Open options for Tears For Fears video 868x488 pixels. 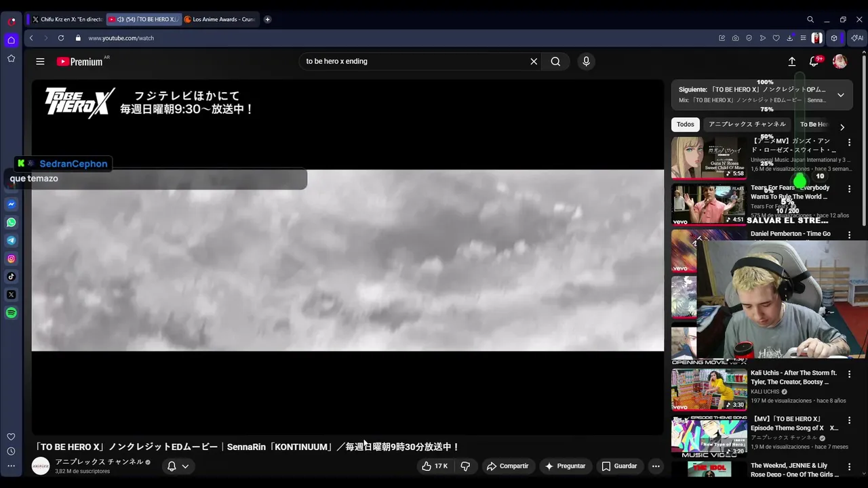[849, 189]
